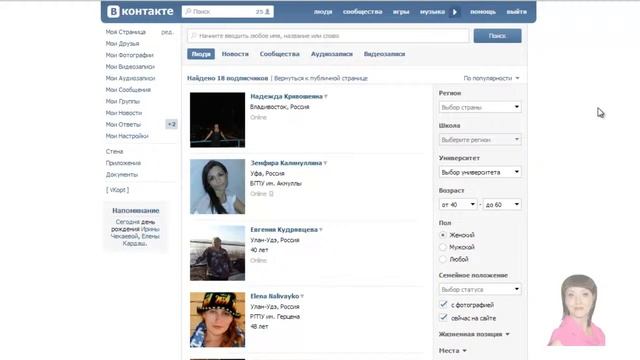The width and height of the screenshot is (640, 360).
Task: Click the +2 badge next to Мои Ответы
Action: tap(171, 124)
